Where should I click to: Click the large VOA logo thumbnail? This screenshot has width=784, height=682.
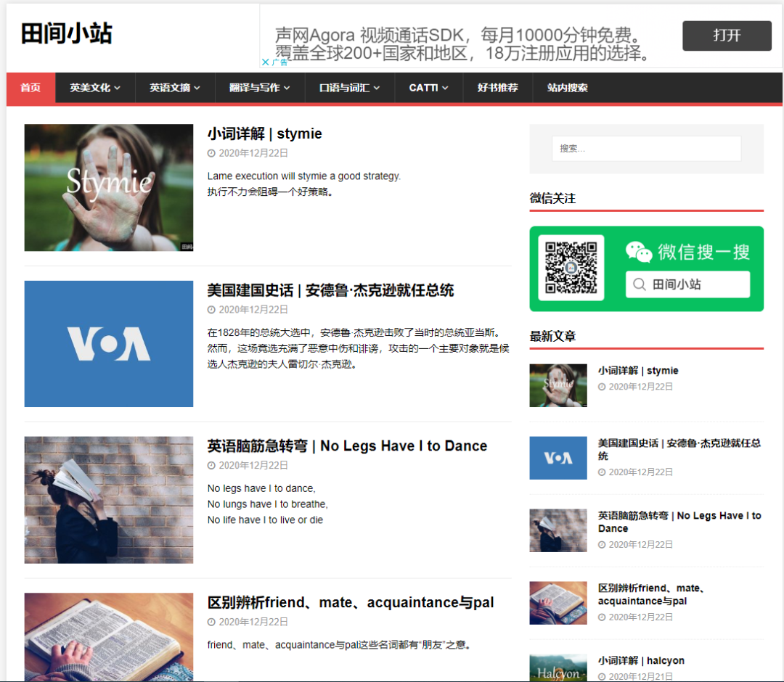point(108,344)
